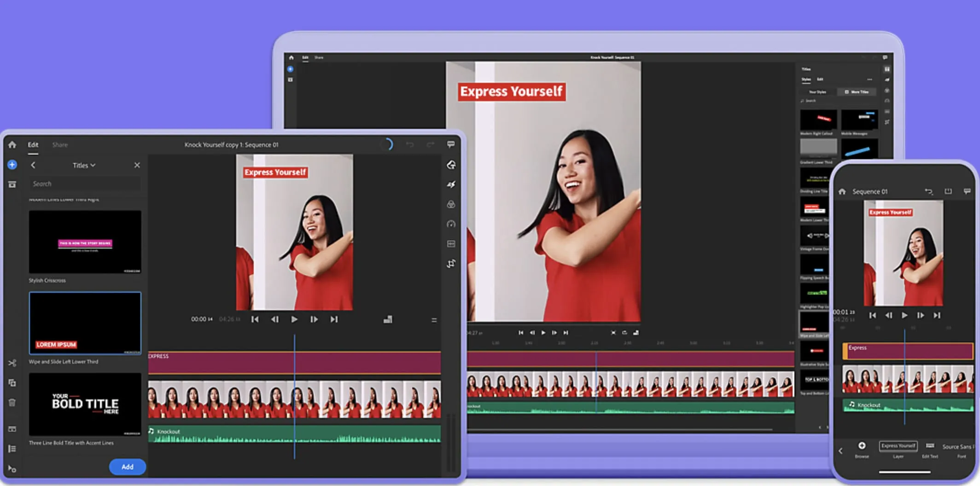Close the Titles panel on tablet
980x486 pixels.
click(x=137, y=165)
